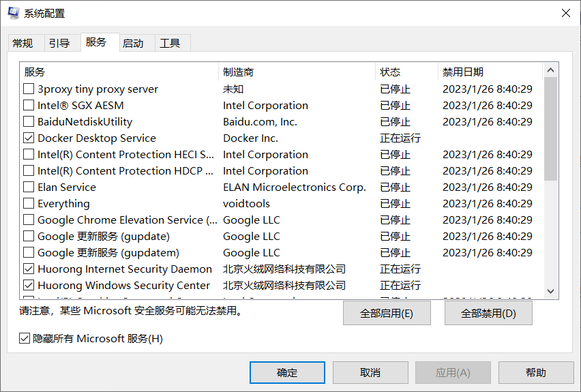
Task: Select the voidtools manufacturer cell
Action: (x=246, y=203)
